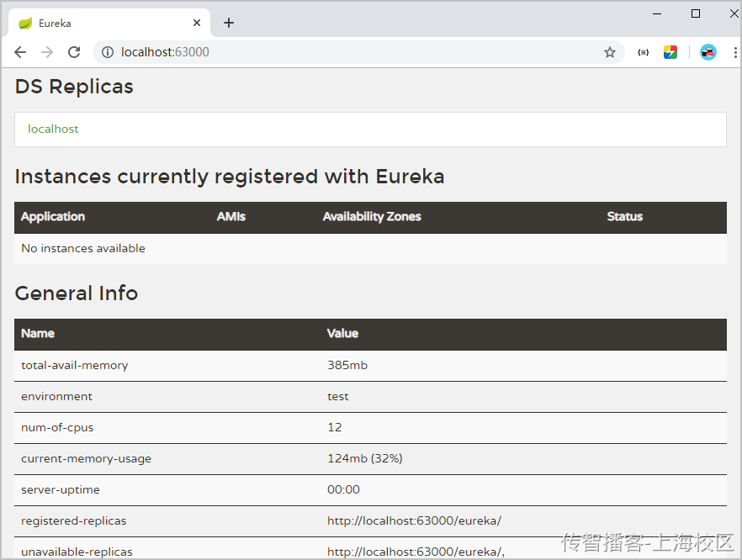Open the localhost replica link
This screenshot has width=742, height=560.
(53, 129)
